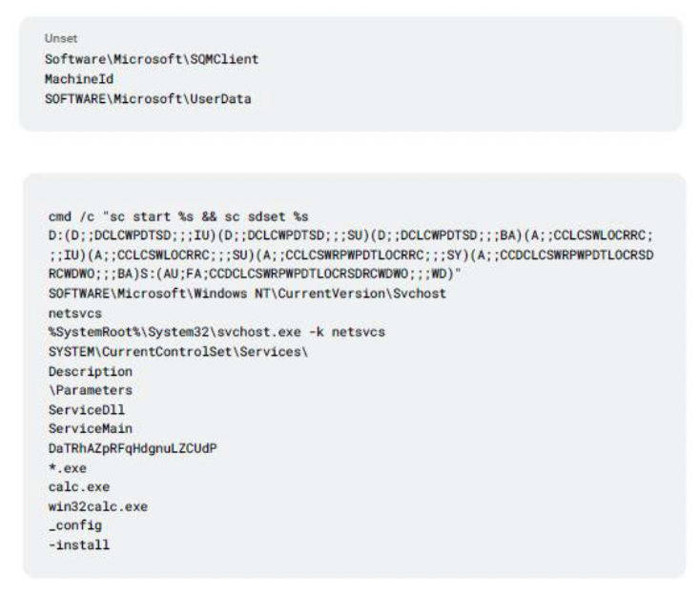Click the Unset label in first block

coord(61,38)
